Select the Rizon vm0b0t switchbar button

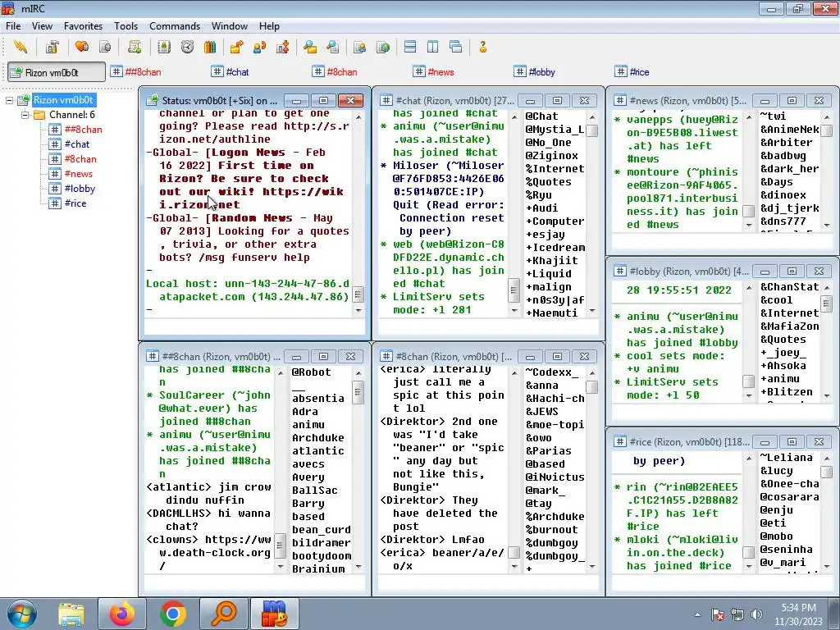click(57, 72)
